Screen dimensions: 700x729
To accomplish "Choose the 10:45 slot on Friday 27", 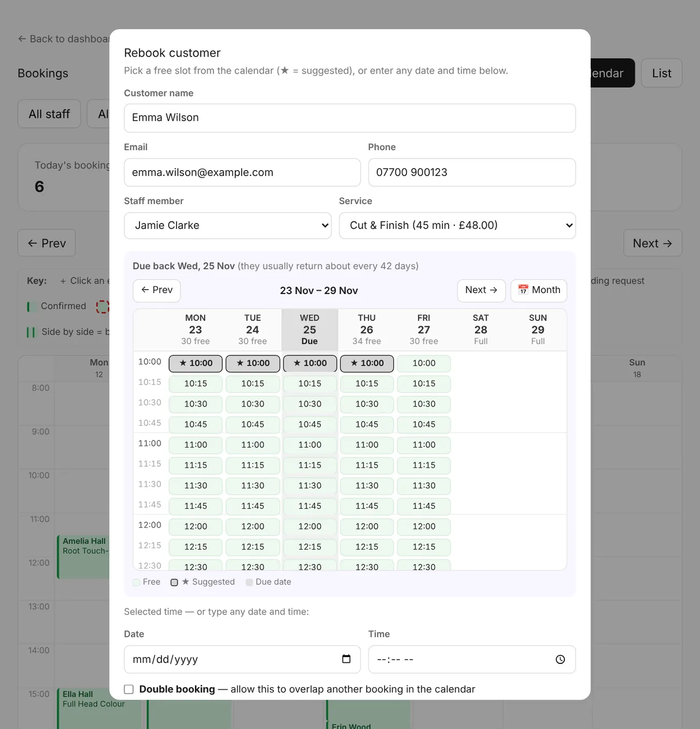I will [424, 424].
